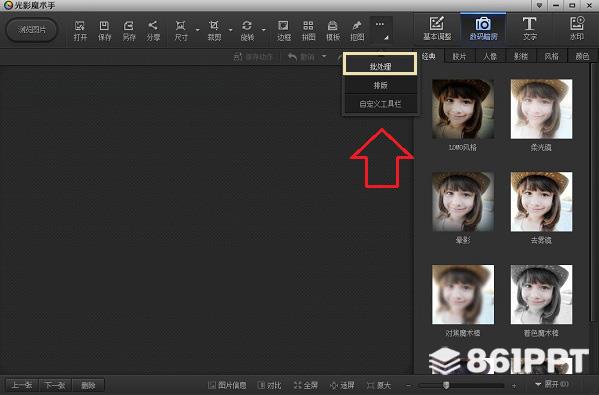Apply the LOMO风格 effect thumbnail
This screenshot has height=395, width=599.
tap(463, 109)
